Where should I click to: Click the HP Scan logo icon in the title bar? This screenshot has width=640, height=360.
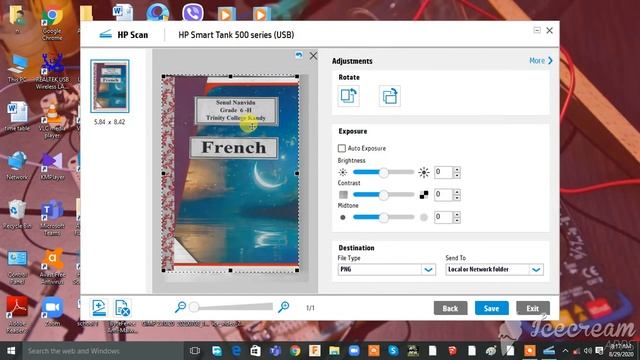[x=106, y=34]
